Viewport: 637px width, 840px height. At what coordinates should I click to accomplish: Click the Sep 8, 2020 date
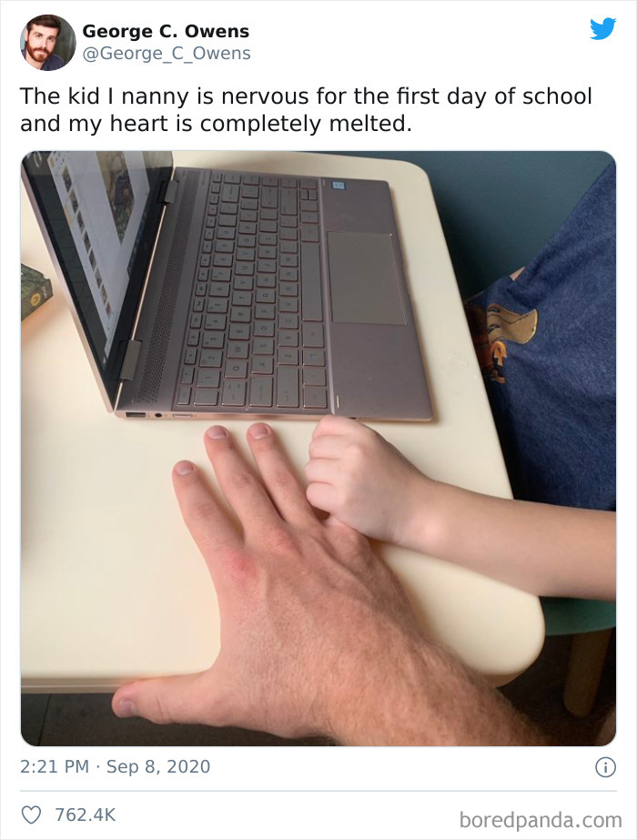click(158, 766)
